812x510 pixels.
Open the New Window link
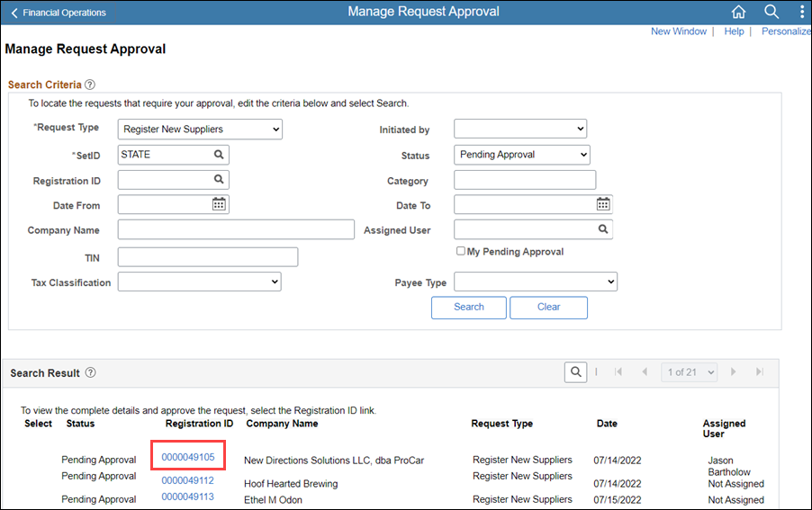[x=679, y=31]
